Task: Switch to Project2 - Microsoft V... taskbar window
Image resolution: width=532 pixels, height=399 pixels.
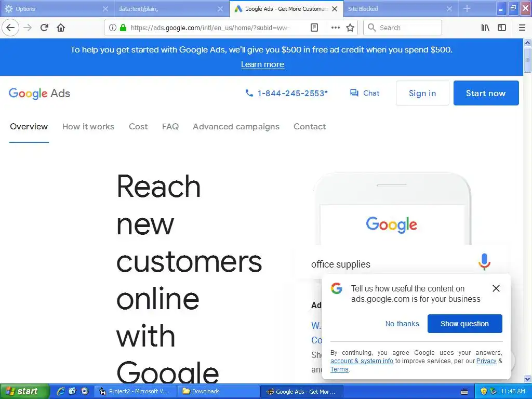Action: click(x=135, y=391)
